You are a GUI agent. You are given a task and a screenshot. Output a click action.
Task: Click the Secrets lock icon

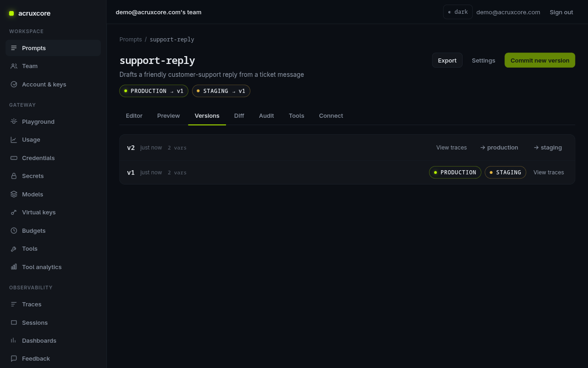tap(14, 176)
